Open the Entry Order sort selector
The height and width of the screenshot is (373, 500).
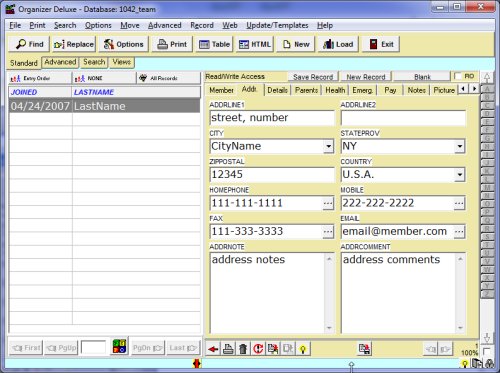pyautogui.click(x=39, y=78)
